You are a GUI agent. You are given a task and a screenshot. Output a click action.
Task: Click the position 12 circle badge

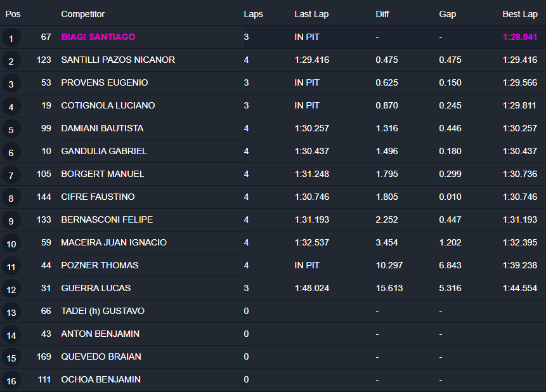click(x=11, y=289)
